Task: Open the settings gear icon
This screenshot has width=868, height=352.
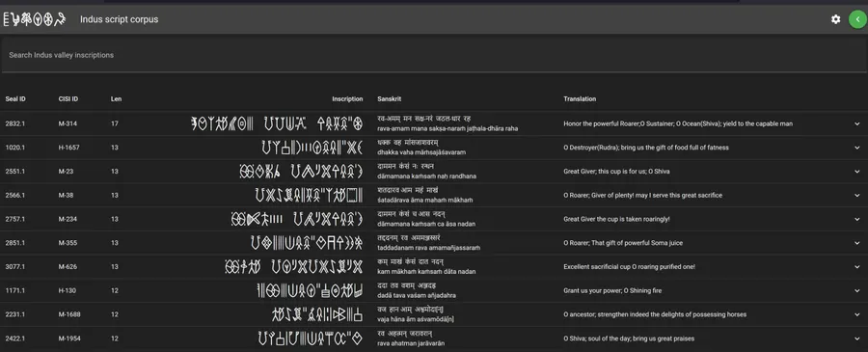Action: [835, 19]
